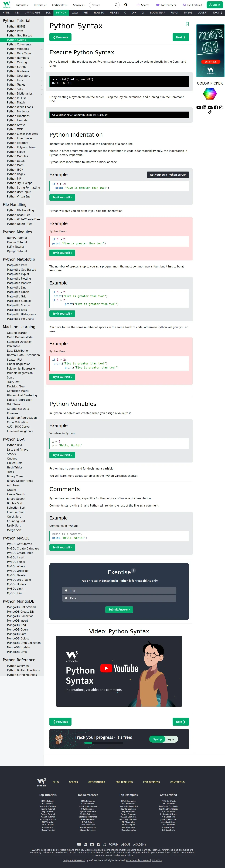Expand the Python Tuples submenu arrow
This screenshot has width=225, height=868.
click(x=42, y=85)
